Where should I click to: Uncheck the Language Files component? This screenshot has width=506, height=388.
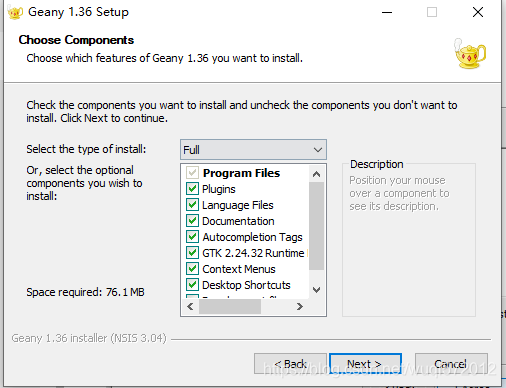coord(192,205)
